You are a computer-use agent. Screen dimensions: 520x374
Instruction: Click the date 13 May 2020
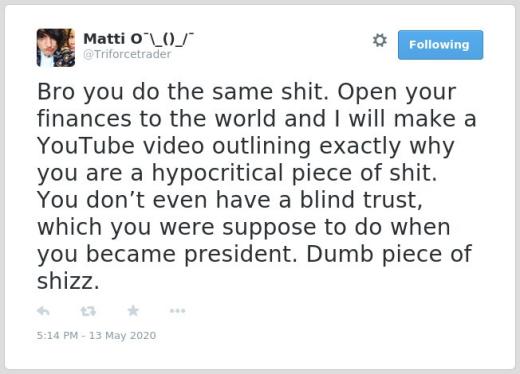tap(122, 335)
